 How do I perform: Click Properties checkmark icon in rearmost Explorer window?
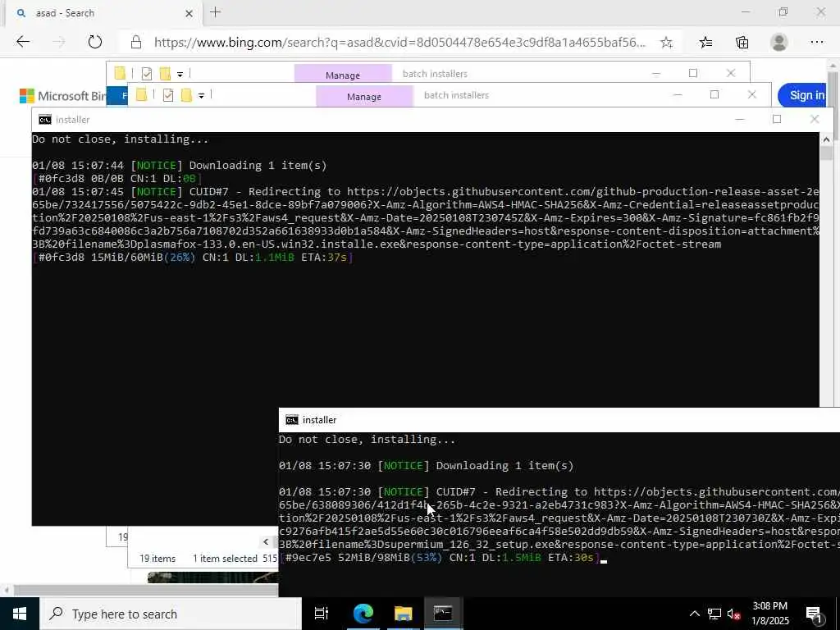pos(146,73)
